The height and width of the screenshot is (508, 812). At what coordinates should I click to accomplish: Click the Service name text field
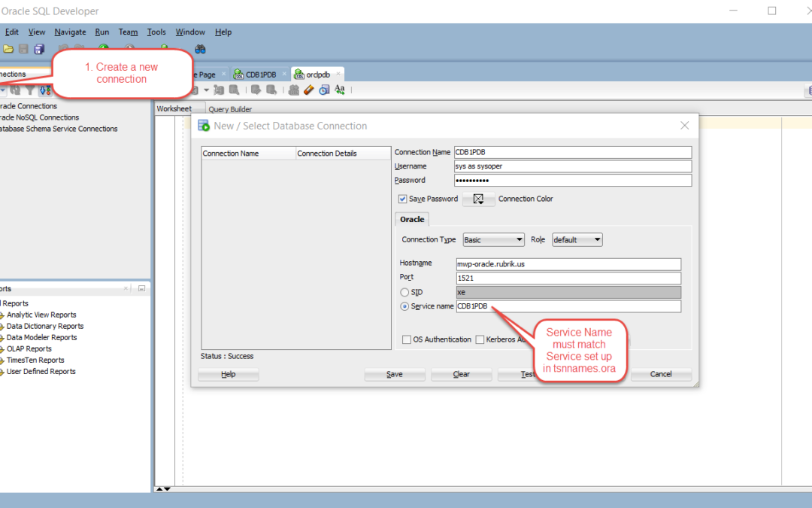568,306
